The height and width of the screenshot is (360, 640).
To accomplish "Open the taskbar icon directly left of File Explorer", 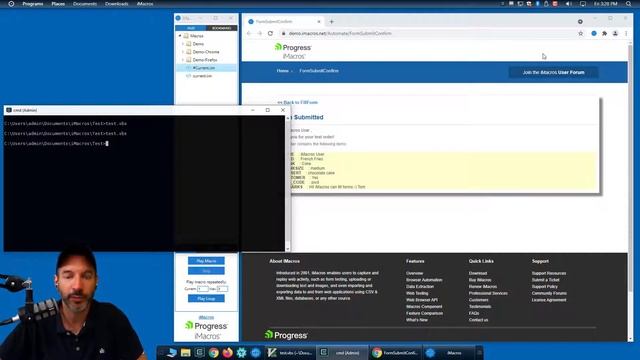I will coord(171,353).
